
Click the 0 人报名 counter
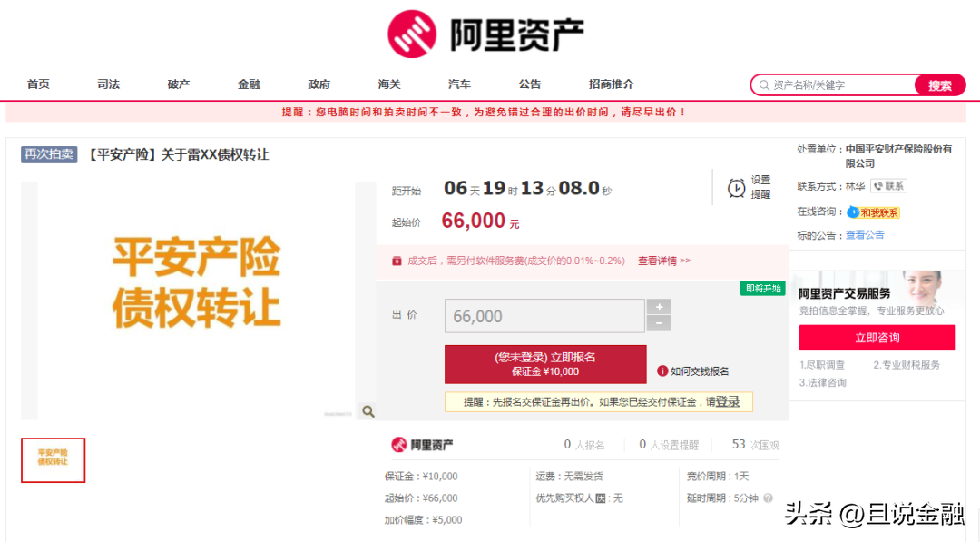click(583, 445)
